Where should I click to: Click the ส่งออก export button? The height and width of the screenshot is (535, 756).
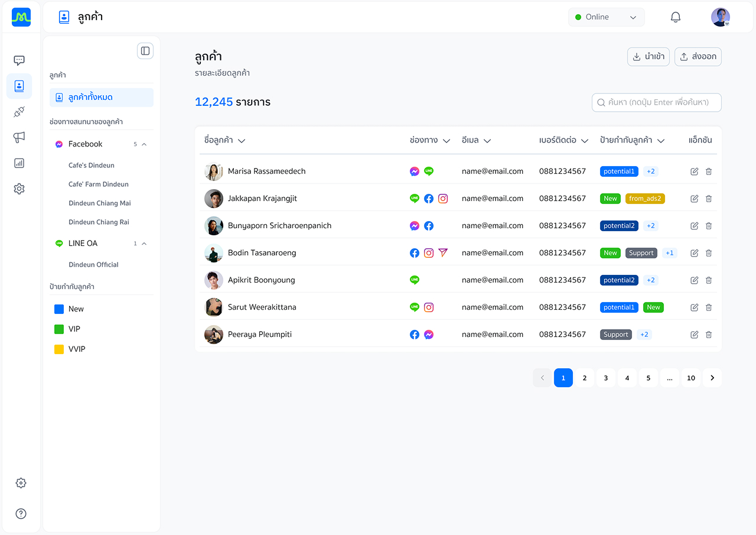click(x=698, y=57)
